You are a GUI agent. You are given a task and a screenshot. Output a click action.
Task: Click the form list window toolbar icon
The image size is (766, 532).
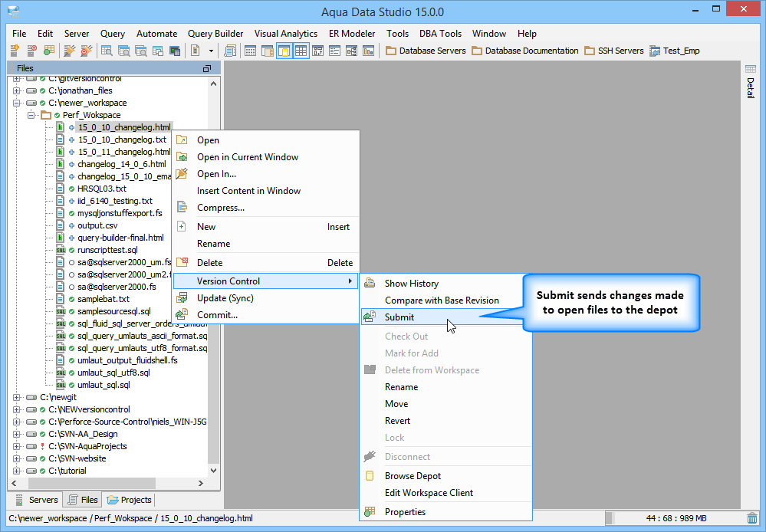point(334,51)
